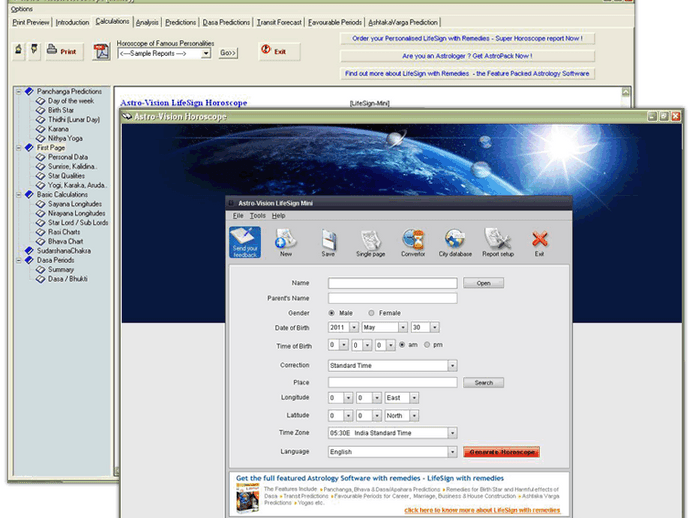Click the PDF export icon in back window
The width and height of the screenshot is (690, 518).
[101, 51]
